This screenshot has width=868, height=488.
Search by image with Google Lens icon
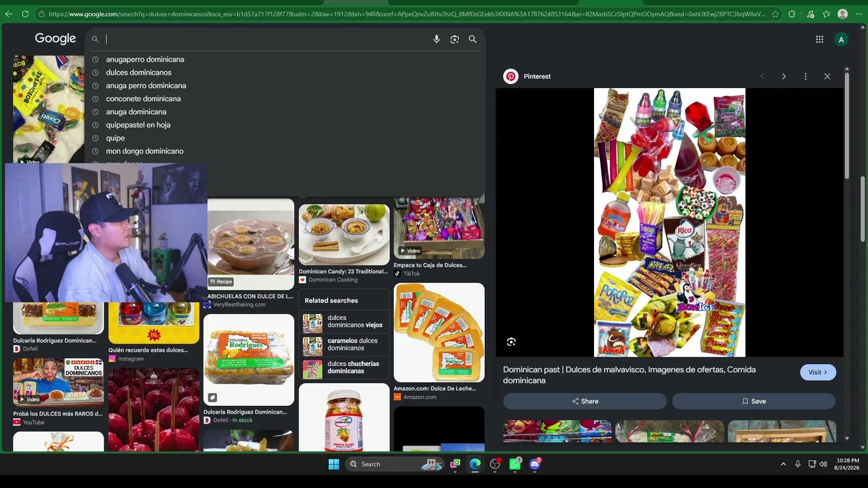(x=454, y=39)
